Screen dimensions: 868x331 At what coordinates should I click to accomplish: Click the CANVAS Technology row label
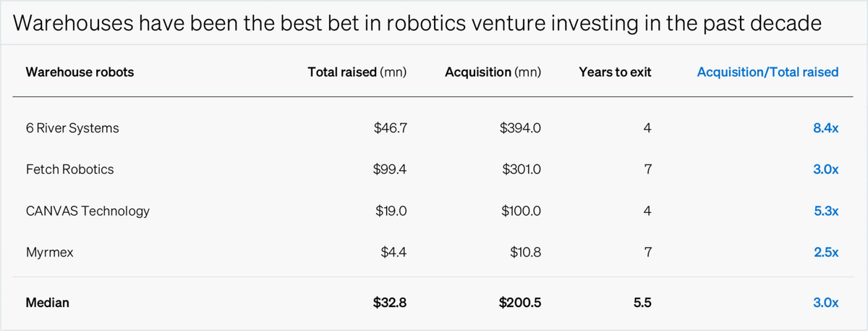(88, 211)
